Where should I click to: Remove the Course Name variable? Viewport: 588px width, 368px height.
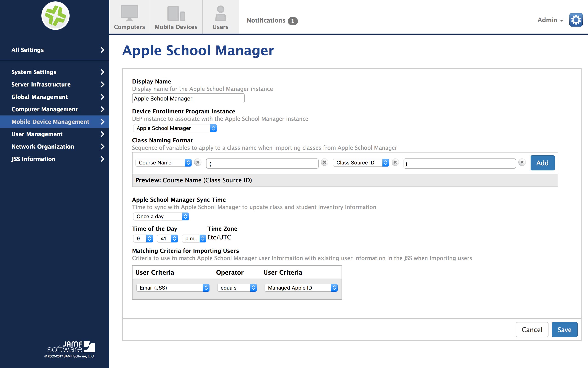198,162
